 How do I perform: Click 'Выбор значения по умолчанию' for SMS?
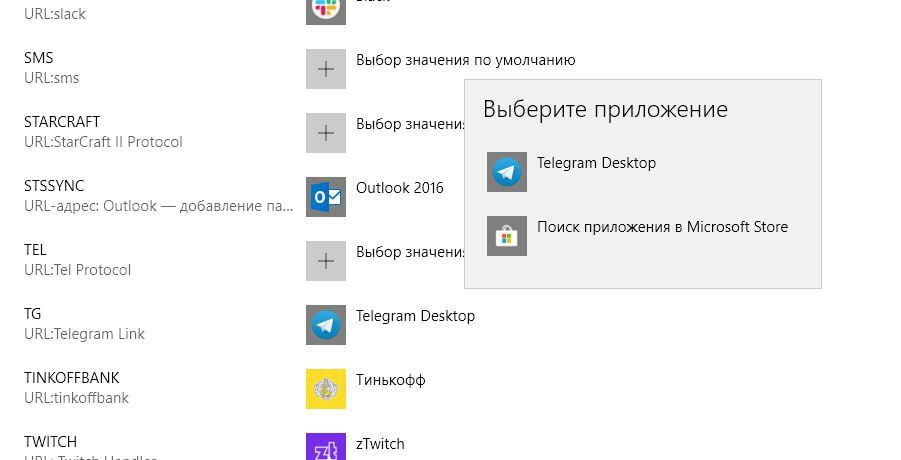[465, 60]
